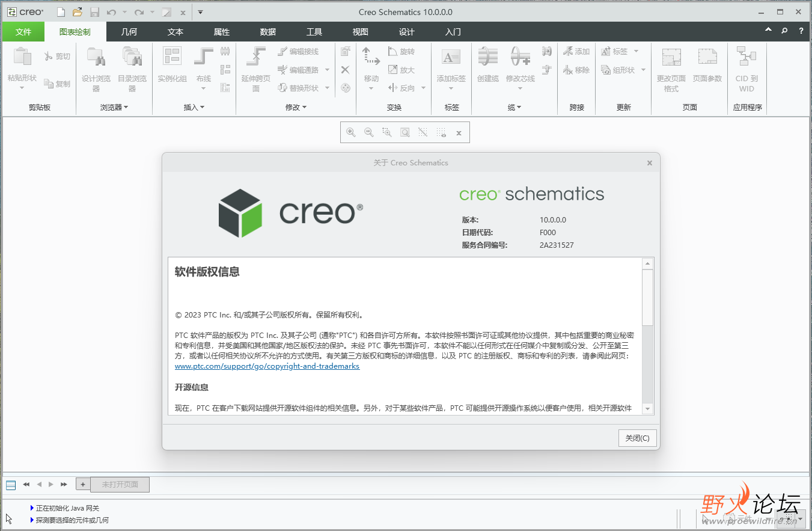
Task: Click the 粘贴形状 clipboard icon
Action: (22, 57)
